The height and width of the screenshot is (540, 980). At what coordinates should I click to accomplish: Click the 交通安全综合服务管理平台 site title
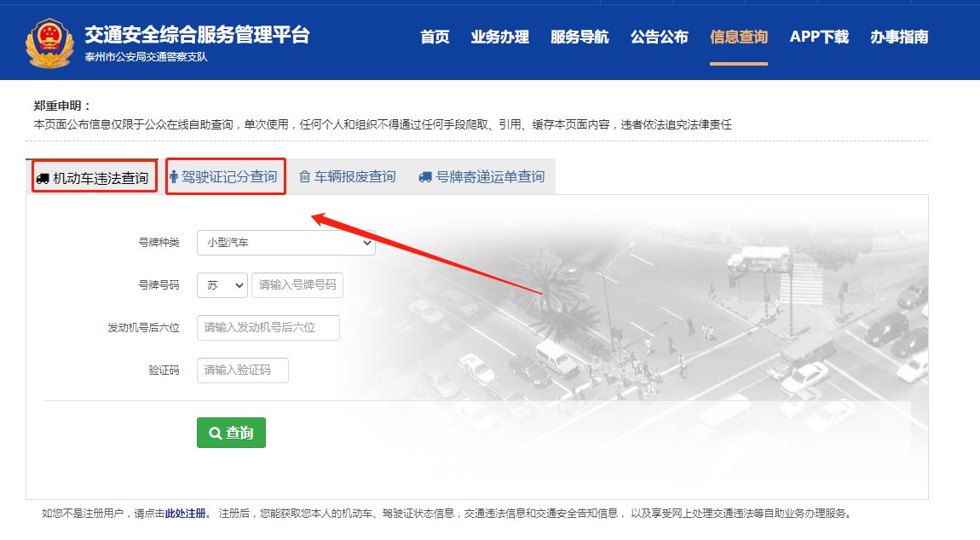tap(198, 34)
